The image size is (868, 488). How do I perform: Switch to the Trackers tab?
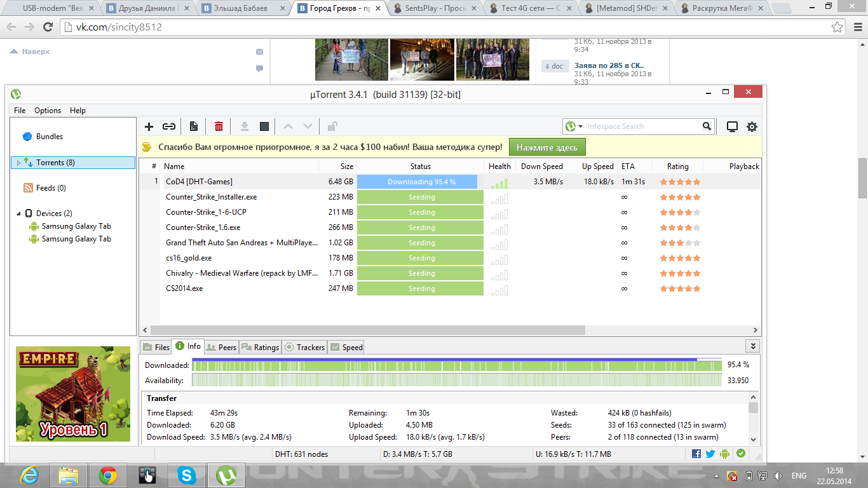pyautogui.click(x=305, y=347)
